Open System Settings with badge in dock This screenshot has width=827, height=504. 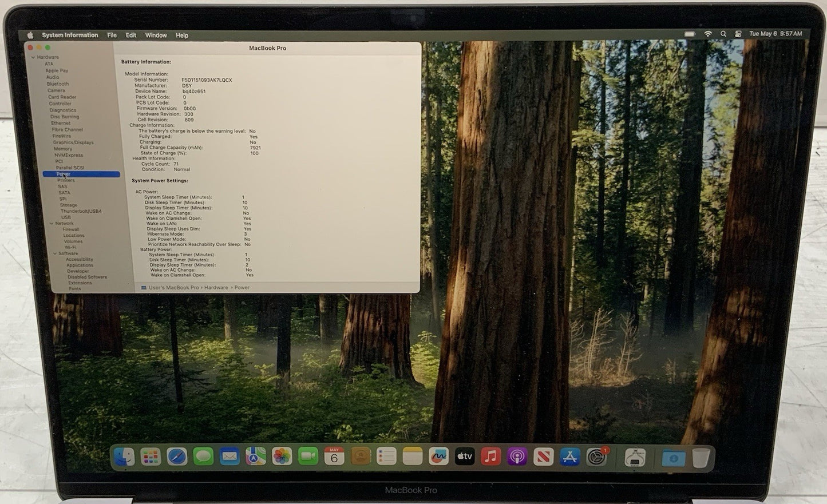[x=596, y=457]
